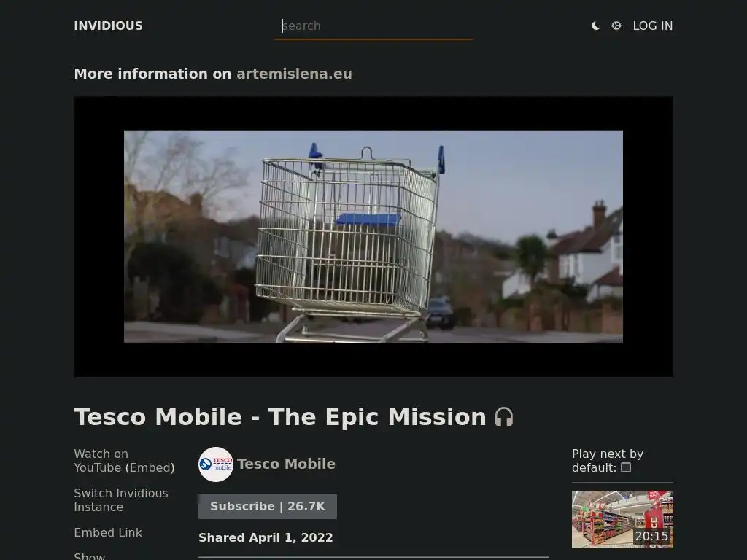The image size is (747, 560).
Task: Play the shopping cart video
Action: (x=373, y=237)
